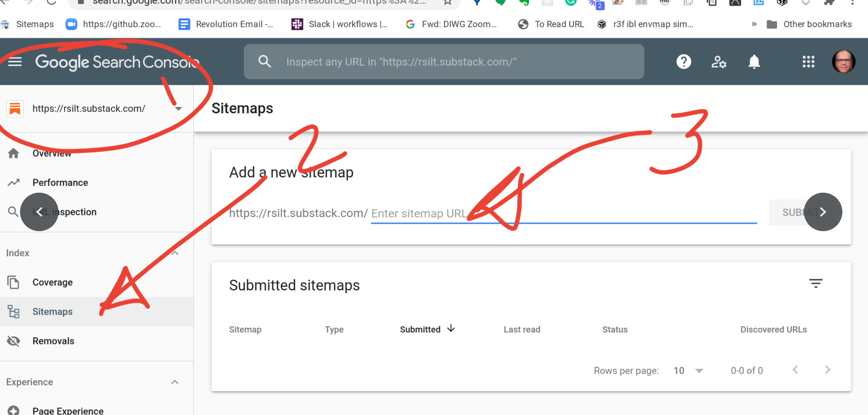The width and height of the screenshot is (868, 415).
Task: Click the Removals crossed-eye icon
Action: pyautogui.click(x=13, y=341)
